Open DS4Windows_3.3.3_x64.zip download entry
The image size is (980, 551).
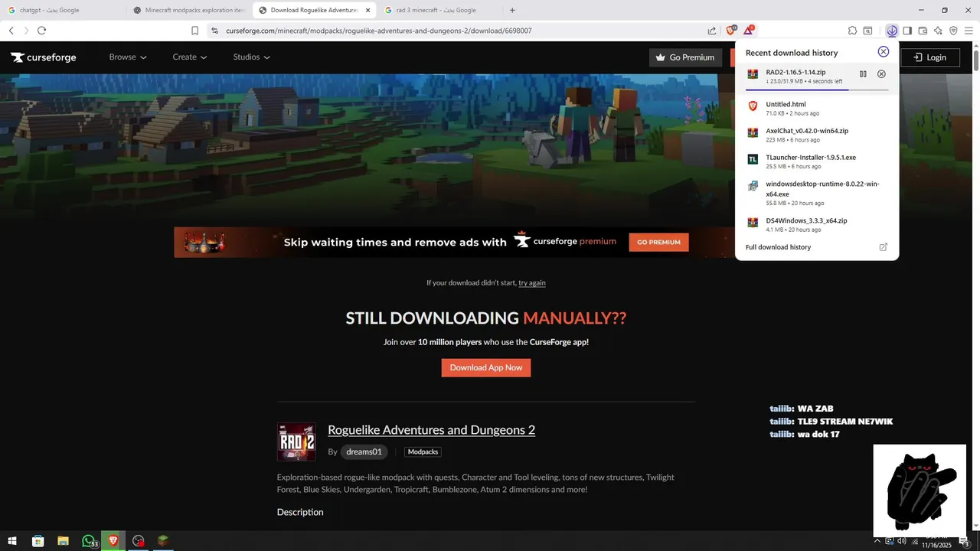pos(817,224)
